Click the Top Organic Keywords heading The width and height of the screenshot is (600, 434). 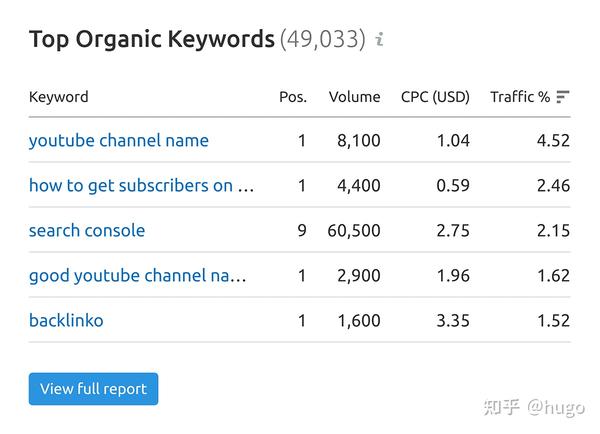point(152,39)
